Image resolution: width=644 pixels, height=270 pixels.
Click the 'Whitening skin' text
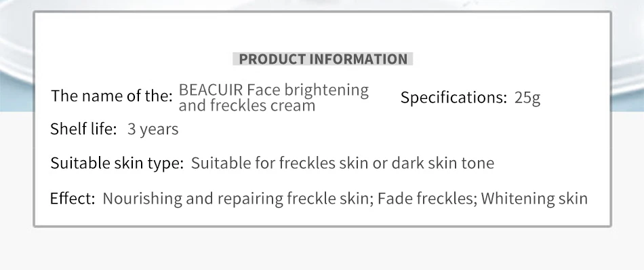pyautogui.click(x=534, y=199)
